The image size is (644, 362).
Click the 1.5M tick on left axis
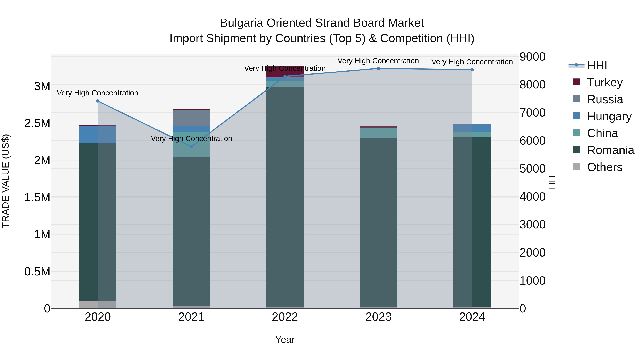37,198
